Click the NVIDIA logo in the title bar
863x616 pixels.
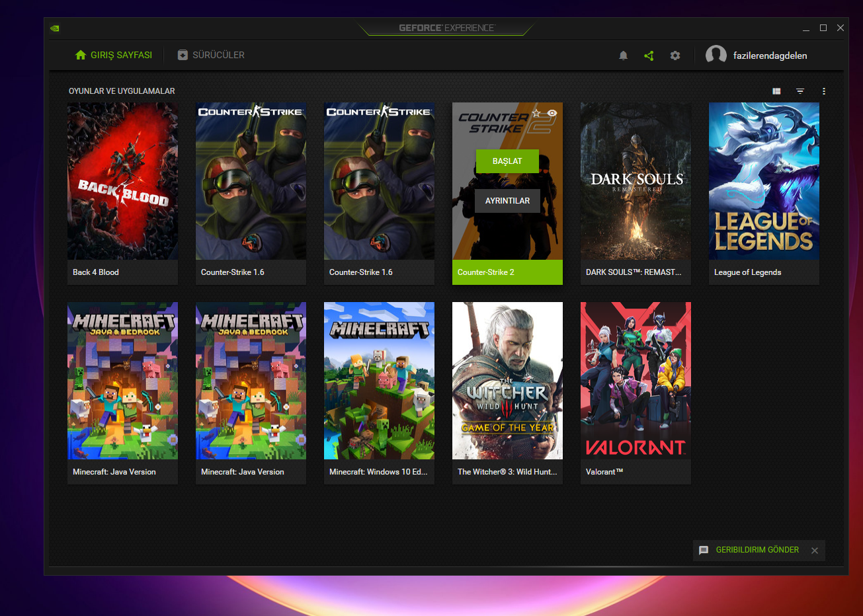55,28
